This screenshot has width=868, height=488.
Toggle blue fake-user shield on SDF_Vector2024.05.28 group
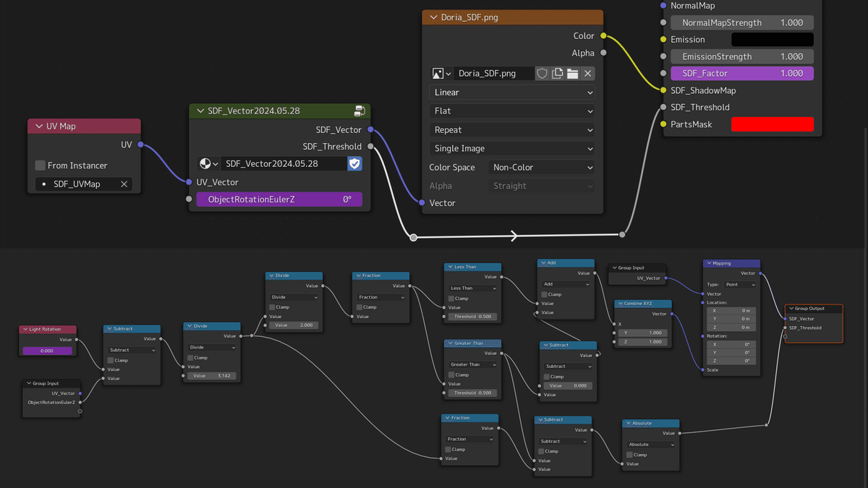click(354, 163)
